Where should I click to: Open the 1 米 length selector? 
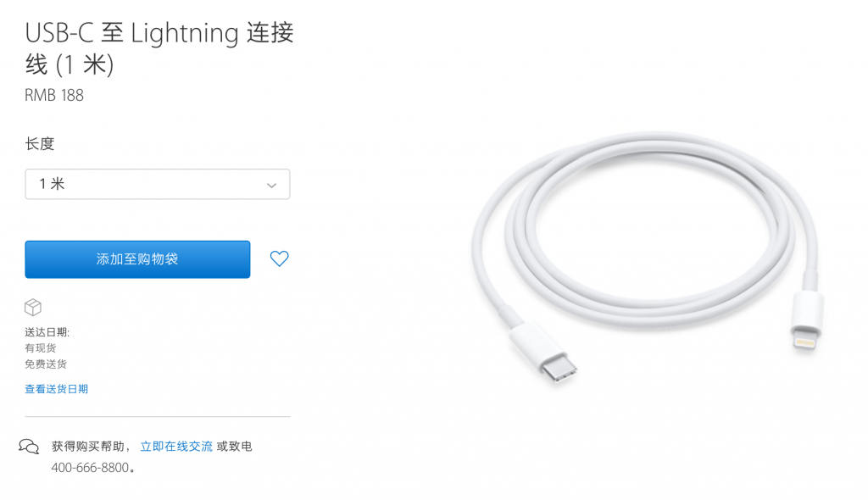click(x=157, y=184)
